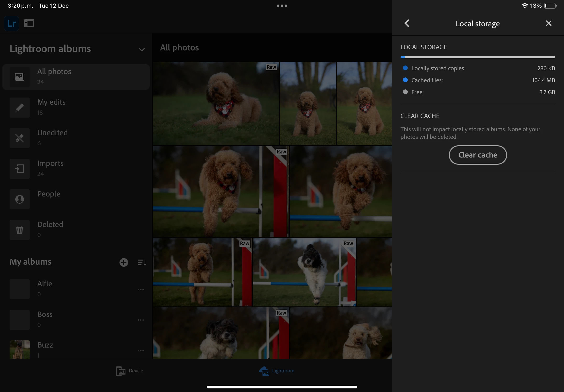Collapse the Lightroom albums chevron
The height and width of the screenshot is (392, 564).
click(141, 50)
